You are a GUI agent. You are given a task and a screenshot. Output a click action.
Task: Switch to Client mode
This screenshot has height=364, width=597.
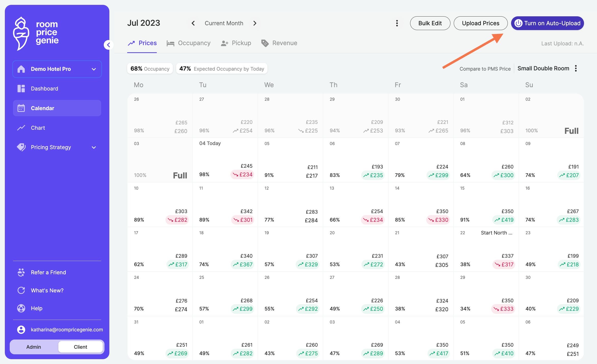pyautogui.click(x=80, y=347)
